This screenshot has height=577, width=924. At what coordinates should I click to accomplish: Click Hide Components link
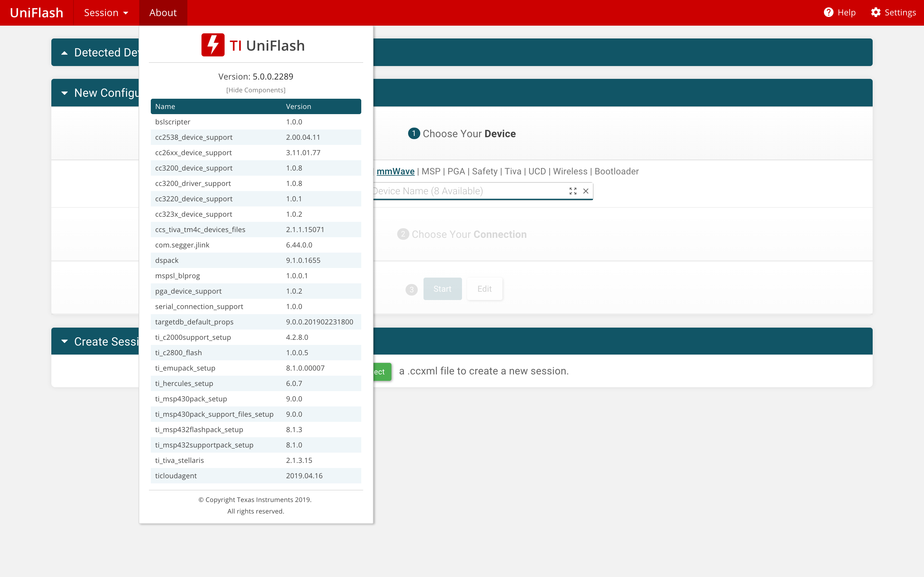click(255, 90)
